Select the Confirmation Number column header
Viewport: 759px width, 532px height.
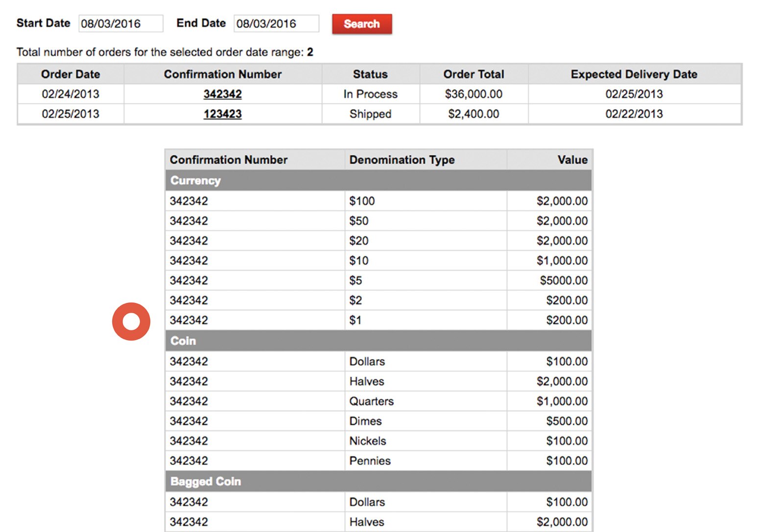pos(222,74)
